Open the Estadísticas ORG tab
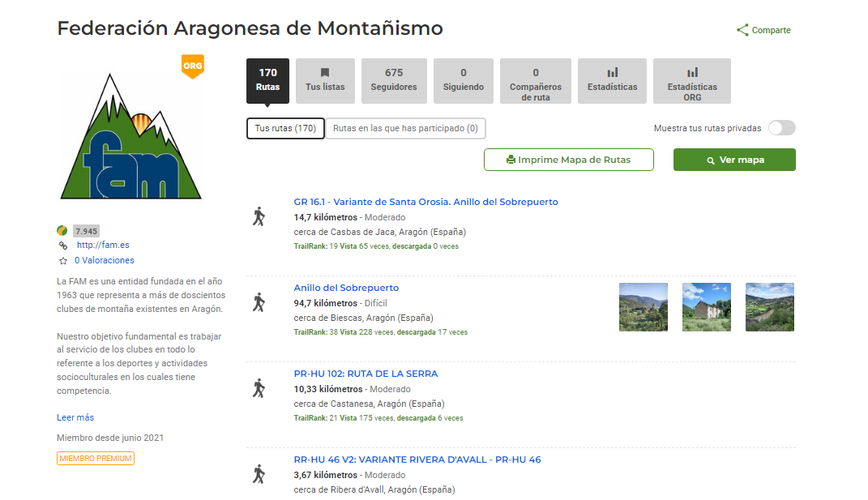The width and height of the screenshot is (868, 500). coord(692,81)
